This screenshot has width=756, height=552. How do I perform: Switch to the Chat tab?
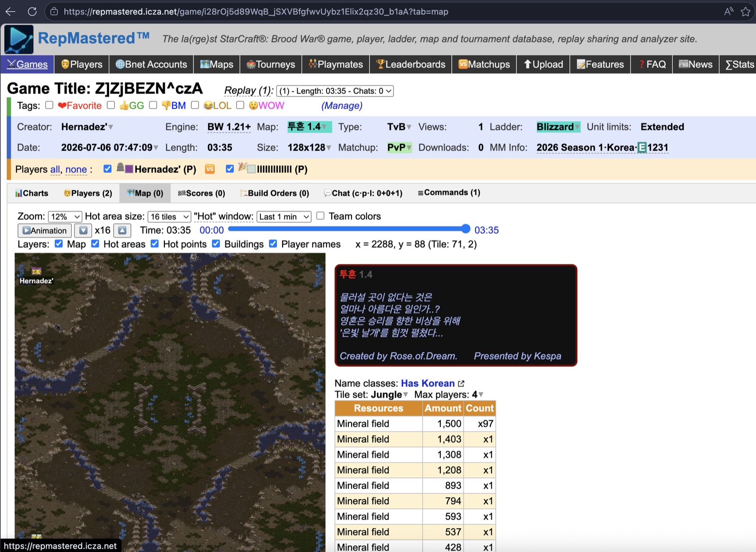[363, 193]
